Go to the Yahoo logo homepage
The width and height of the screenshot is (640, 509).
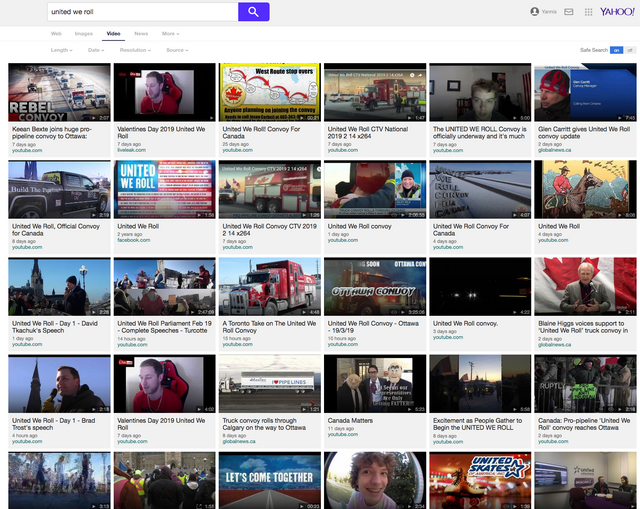[x=617, y=11]
